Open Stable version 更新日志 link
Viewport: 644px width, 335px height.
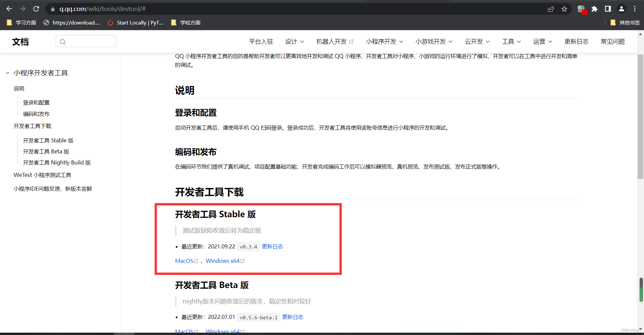pos(272,246)
